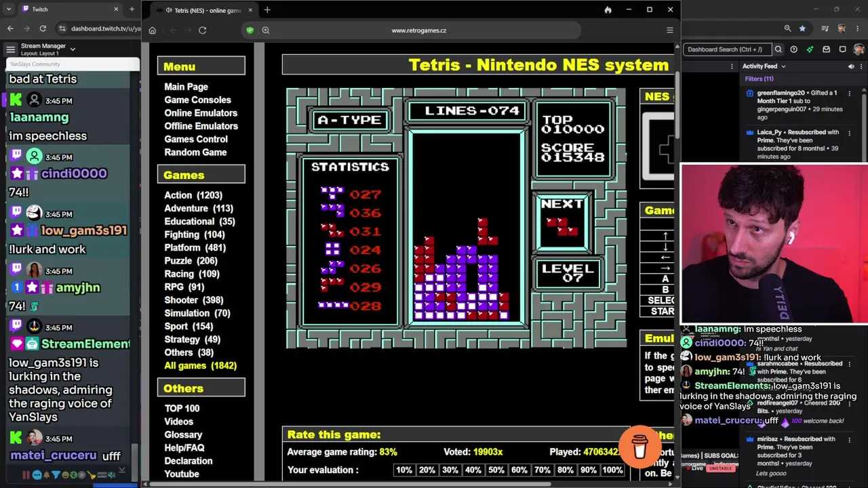
Task: Reload the retrogames.cz page
Action: pos(202,30)
